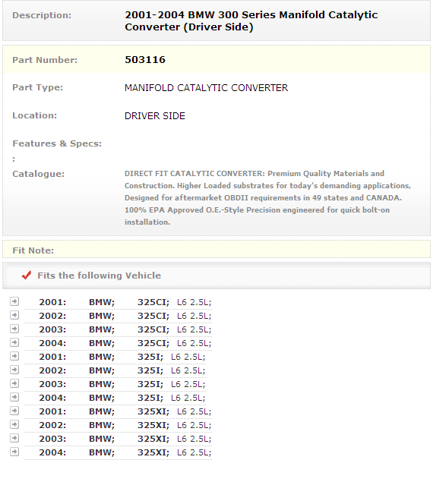This screenshot has height=504, width=433.
Task: Click the Fits the following Vehicle header
Action: tap(99, 276)
